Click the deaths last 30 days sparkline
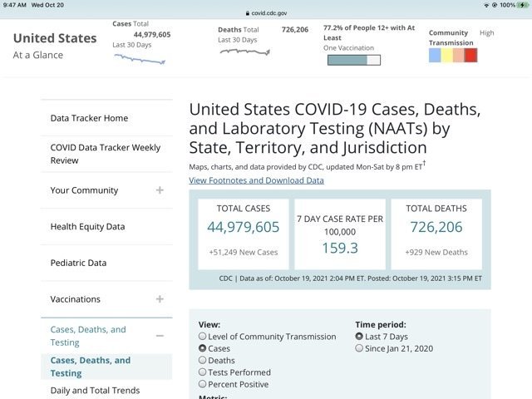 click(x=244, y=52)
